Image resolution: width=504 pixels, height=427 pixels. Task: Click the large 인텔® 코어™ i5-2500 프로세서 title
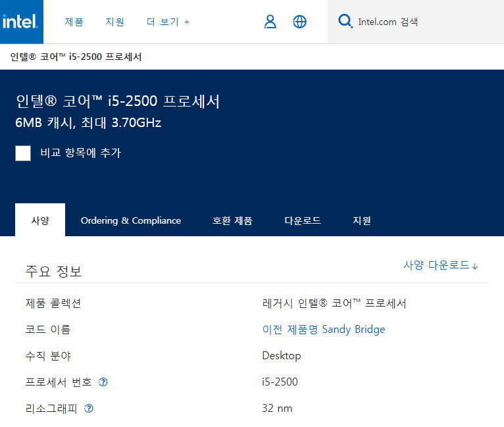coord(118,101)
